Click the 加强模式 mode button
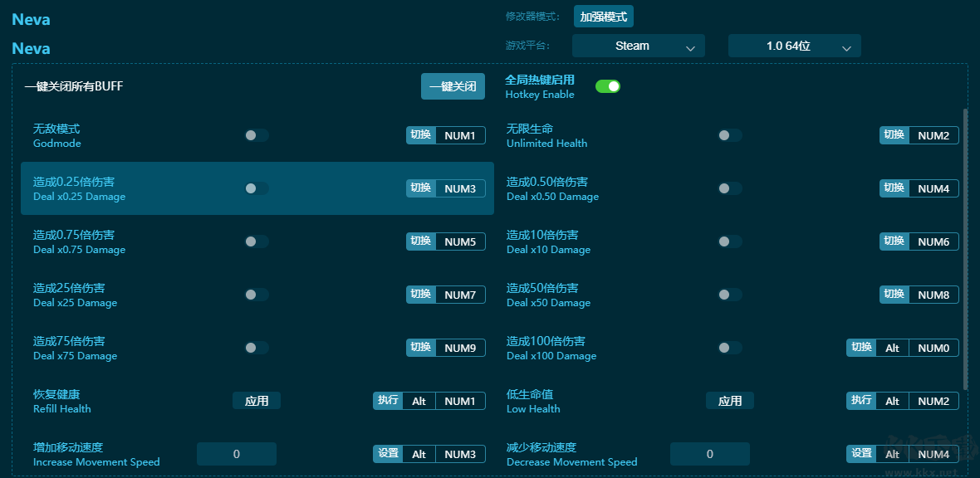The image size is (980, 478). [603, 16]
